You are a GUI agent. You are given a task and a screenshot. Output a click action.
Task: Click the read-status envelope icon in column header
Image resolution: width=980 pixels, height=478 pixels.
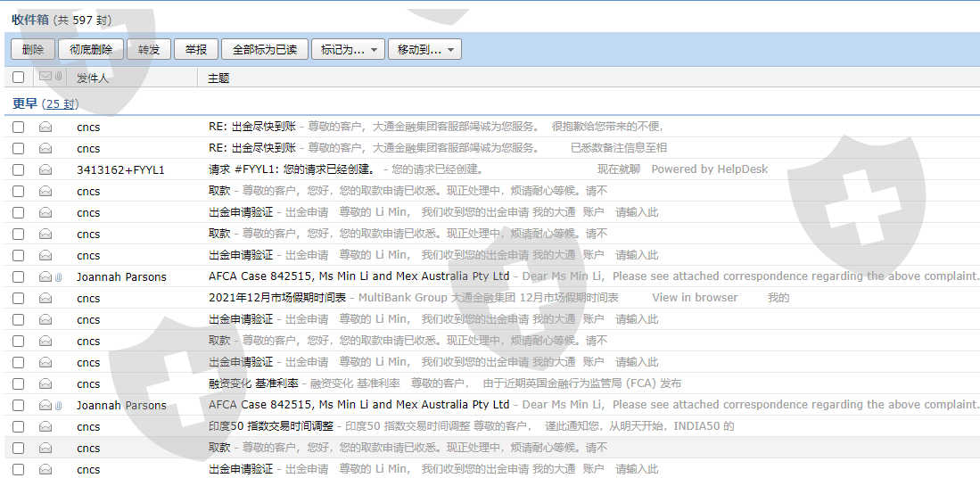[x=45, y=78]
